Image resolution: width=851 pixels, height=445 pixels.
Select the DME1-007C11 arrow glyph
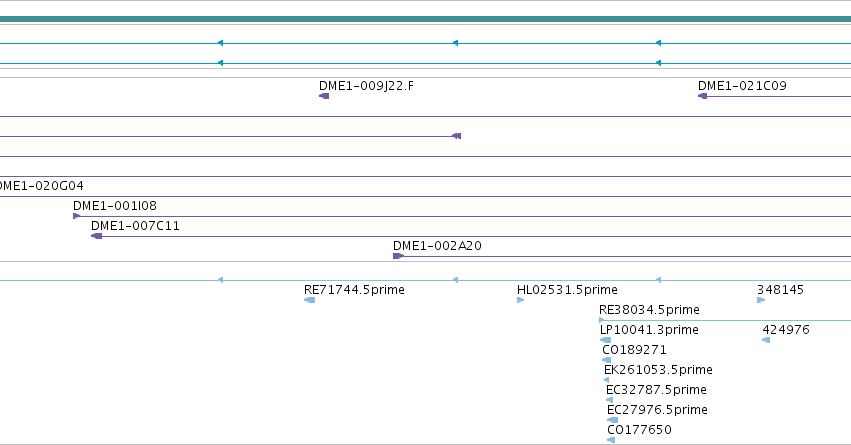[x=97, y=236]
